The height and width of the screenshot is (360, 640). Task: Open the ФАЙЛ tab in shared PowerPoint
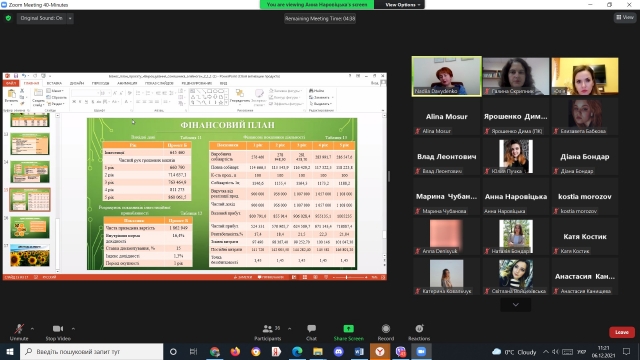coord(11,83)
